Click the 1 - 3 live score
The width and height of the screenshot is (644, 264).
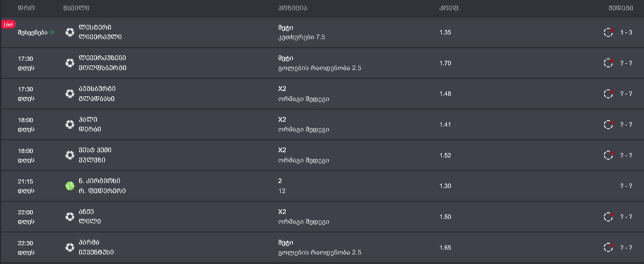[x=626, y=33]
